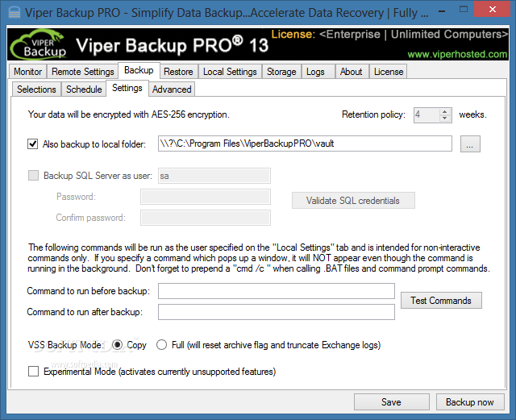Viewport: 516px width, 420px height.
Task: Switch to the License tab
Action: [389, 72]
